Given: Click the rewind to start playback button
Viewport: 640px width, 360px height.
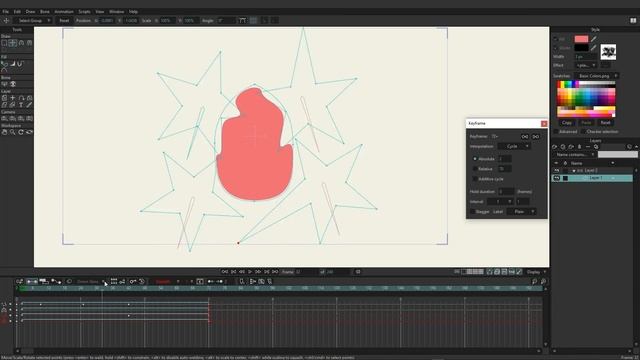Looking at the screenshot, I should (x=225, y=272).
